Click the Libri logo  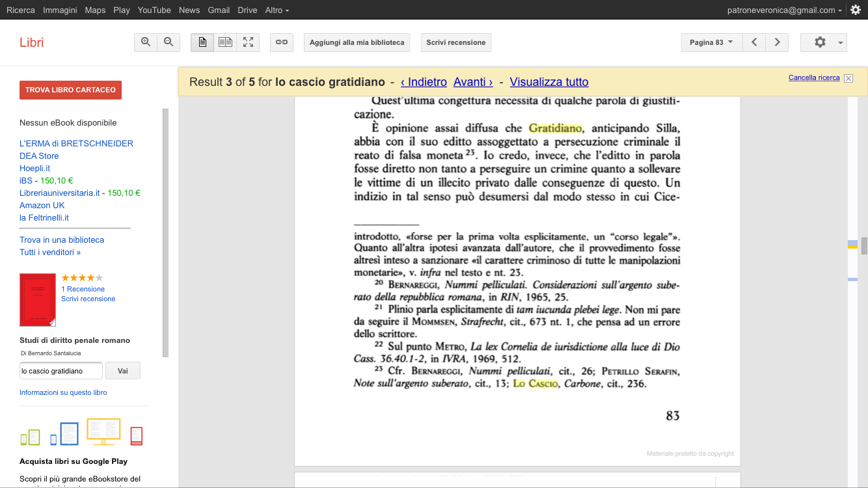[x=31, y=42]
